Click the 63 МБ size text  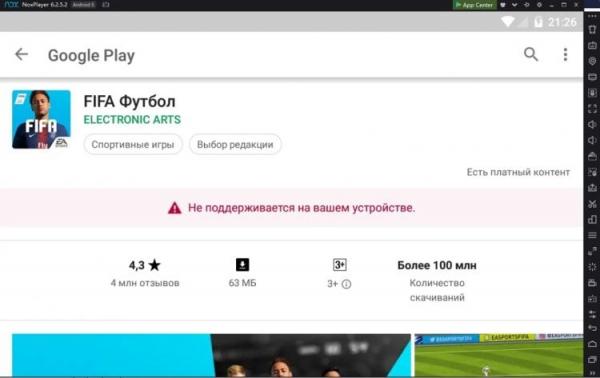click(242, 283)
